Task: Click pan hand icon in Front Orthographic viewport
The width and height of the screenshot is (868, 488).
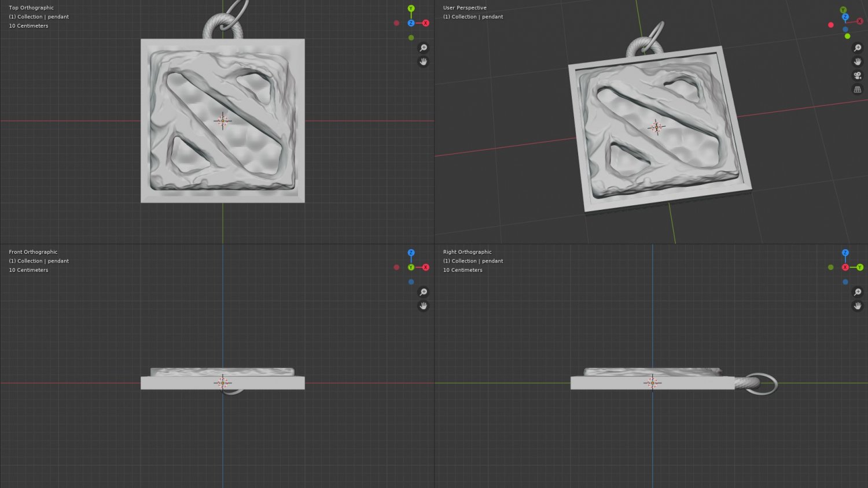Action: point(424,306)
